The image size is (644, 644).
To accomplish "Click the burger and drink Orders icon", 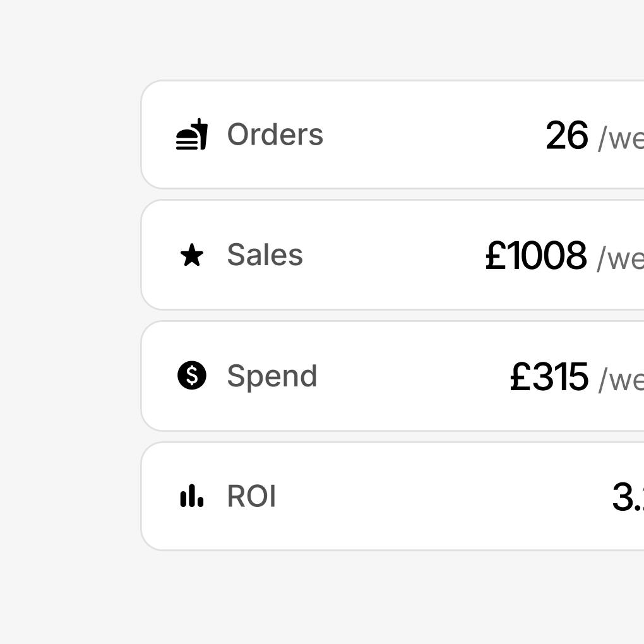I will (192, 134).
